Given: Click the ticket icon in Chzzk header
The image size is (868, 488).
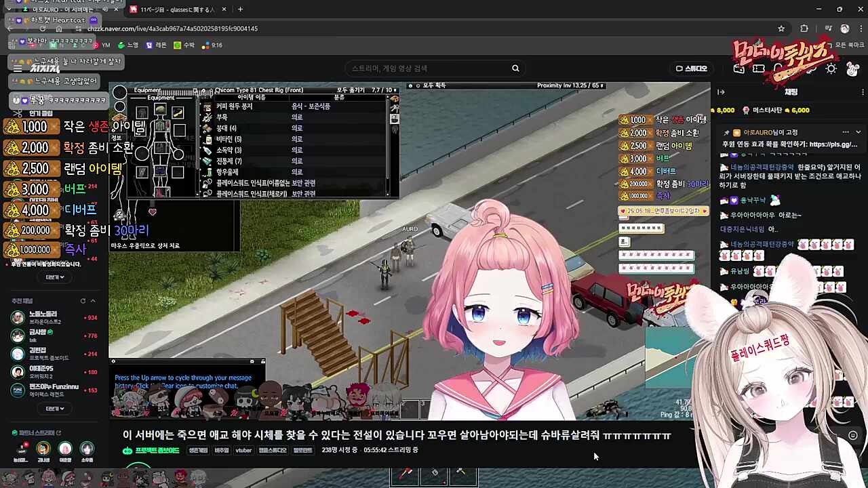Looking at the screenshot, I should click(x=759, y=68).
